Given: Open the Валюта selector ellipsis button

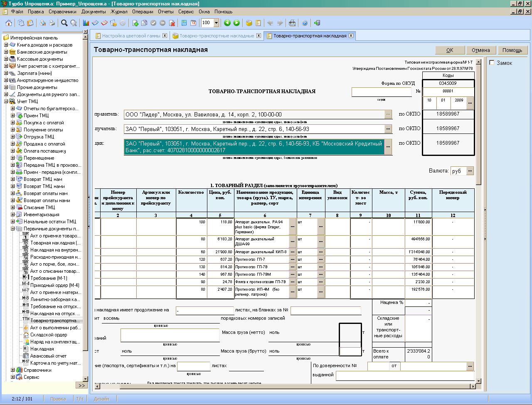Looking at the screenshot, I should coord(470,171).
